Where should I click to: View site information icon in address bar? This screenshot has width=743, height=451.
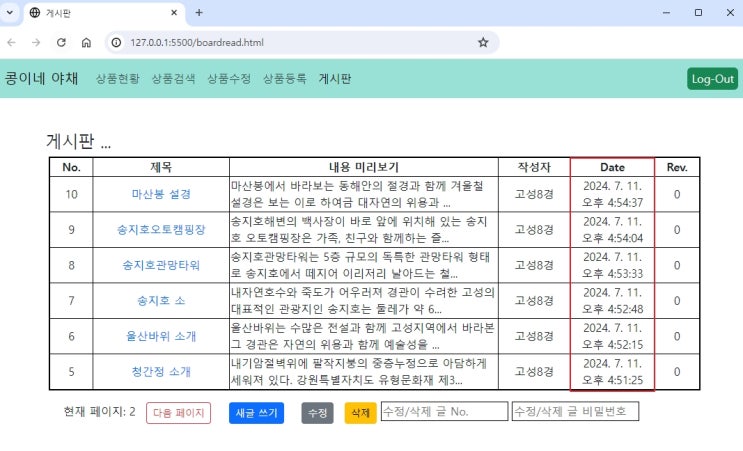pos(116,43)
